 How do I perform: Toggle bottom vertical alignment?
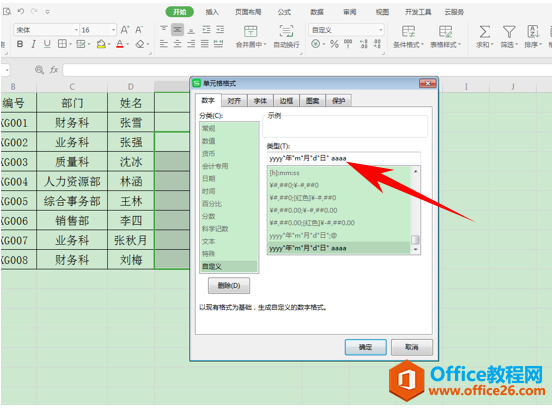191,30
